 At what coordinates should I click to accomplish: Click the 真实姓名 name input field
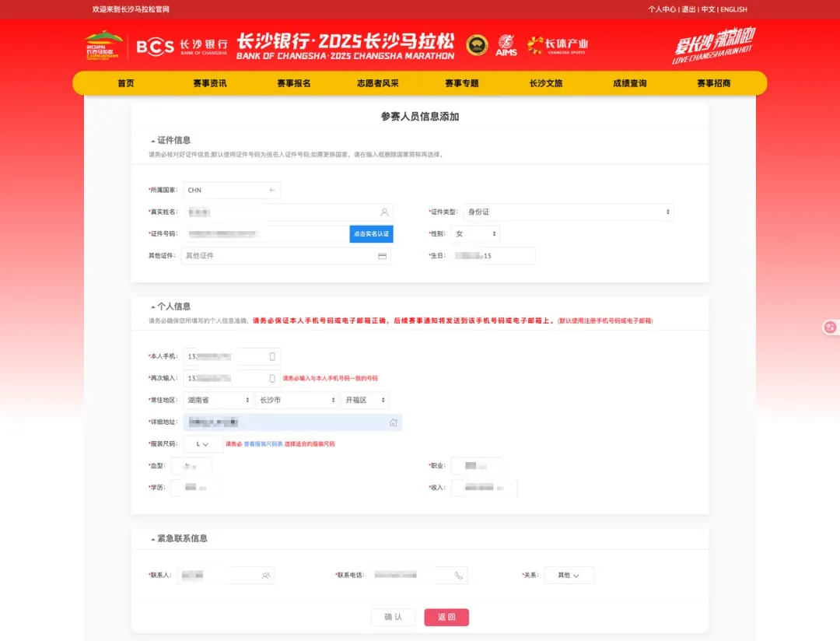[x=289, y=212]
